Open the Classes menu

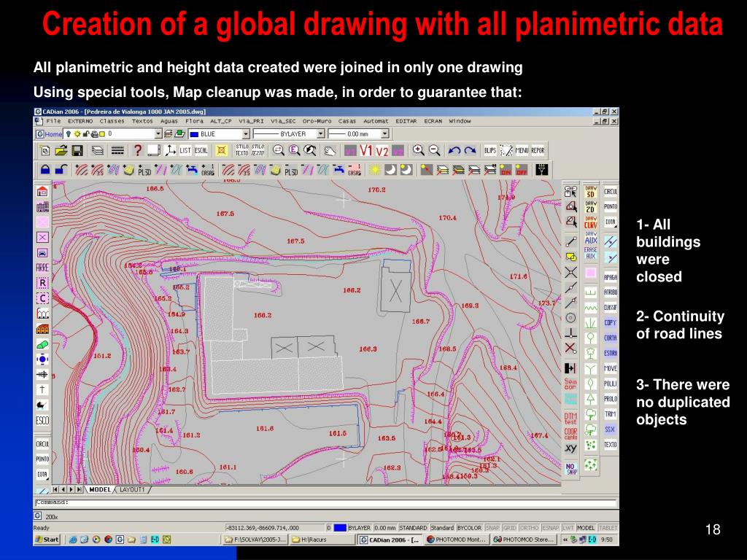pos(112,122)
